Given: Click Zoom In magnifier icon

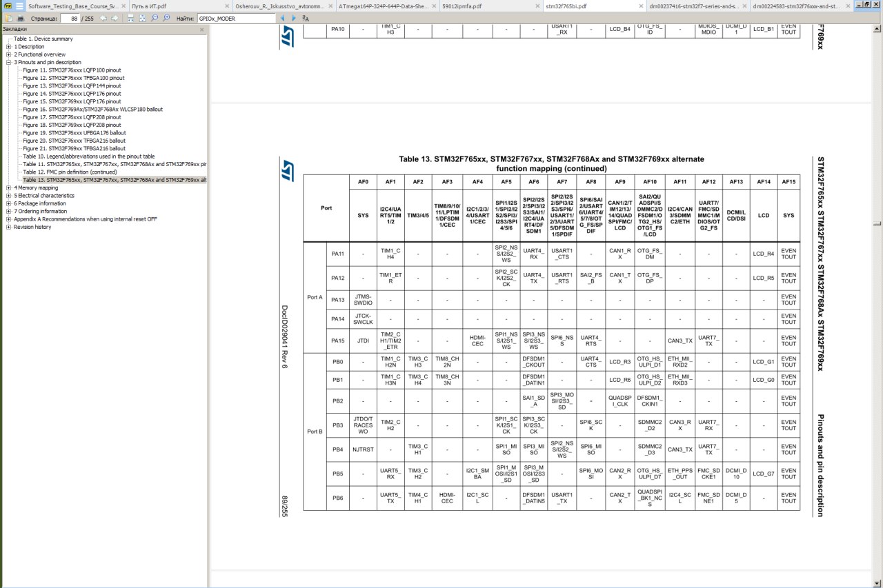Looking at the screenshot, I should coord(166,18).
